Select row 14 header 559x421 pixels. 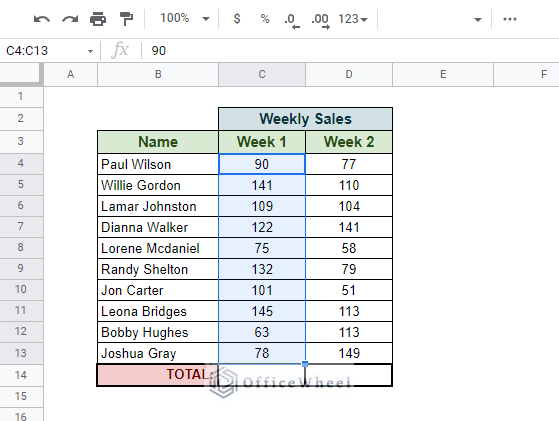coord(21,375)
